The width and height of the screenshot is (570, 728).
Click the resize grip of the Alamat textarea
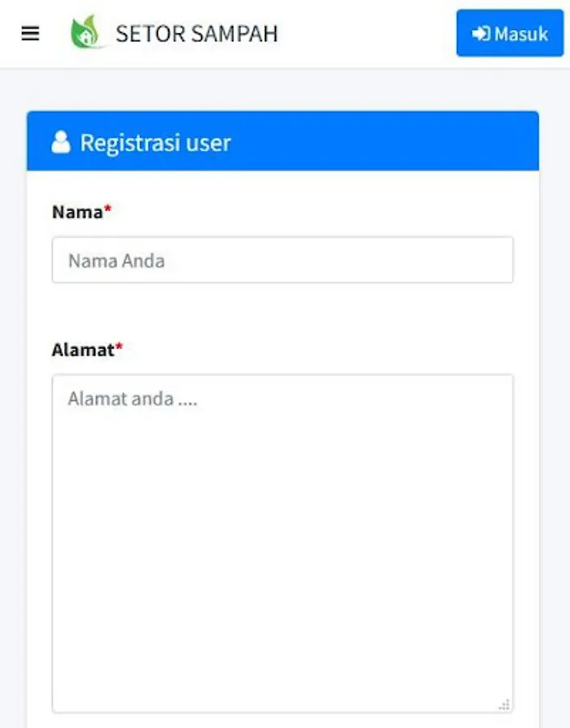[504, 705]
